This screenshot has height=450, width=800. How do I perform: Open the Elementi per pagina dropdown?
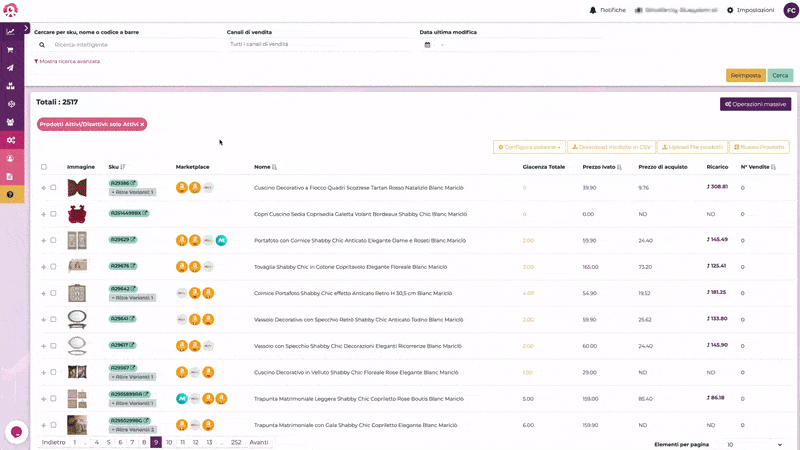[750, 444]
